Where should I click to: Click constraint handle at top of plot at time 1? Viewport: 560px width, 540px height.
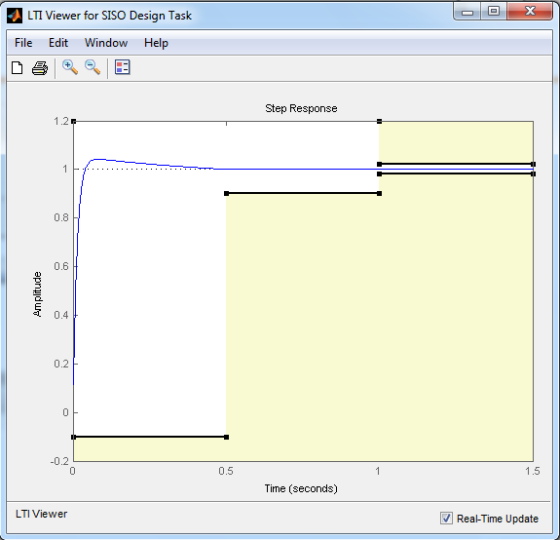(379, 121)
